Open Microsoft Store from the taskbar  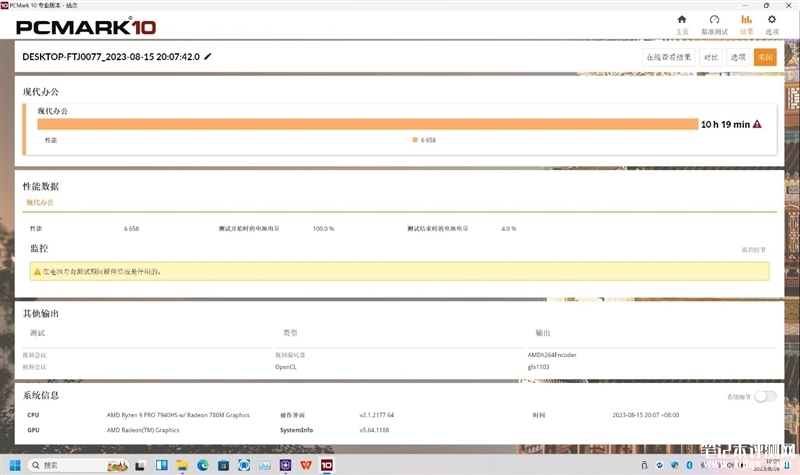[x=223, y=465]
